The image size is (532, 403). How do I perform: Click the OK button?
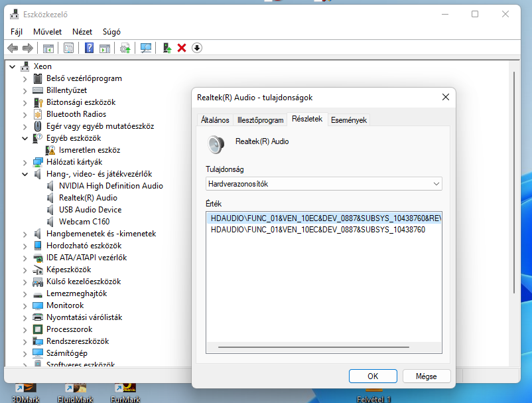[373, 376]
